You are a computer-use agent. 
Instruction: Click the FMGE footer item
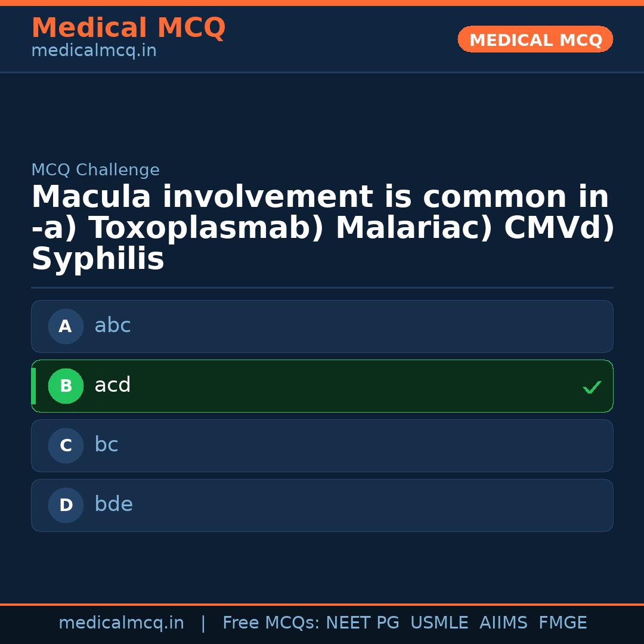tap(562, 623)
